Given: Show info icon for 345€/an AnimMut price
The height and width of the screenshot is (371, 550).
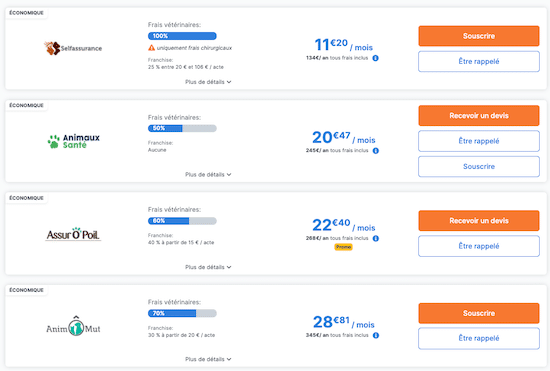Looking at the screenshot, I should (x=376, y=335).
